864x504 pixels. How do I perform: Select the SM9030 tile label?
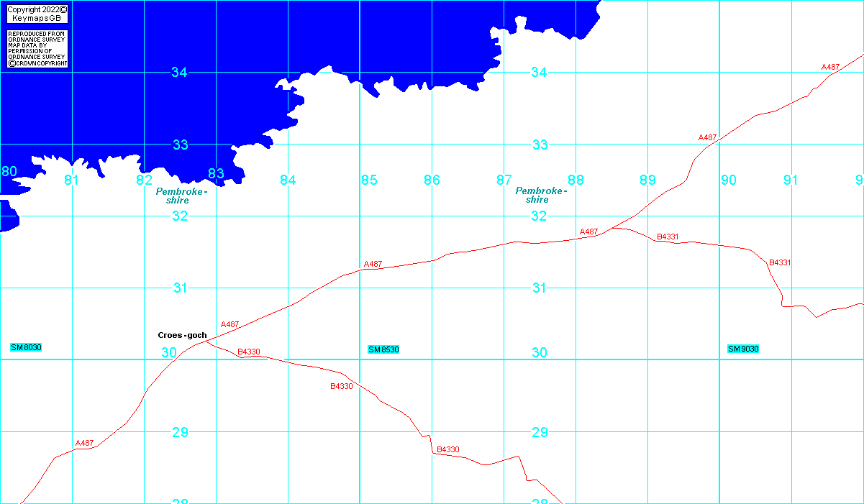743,349
